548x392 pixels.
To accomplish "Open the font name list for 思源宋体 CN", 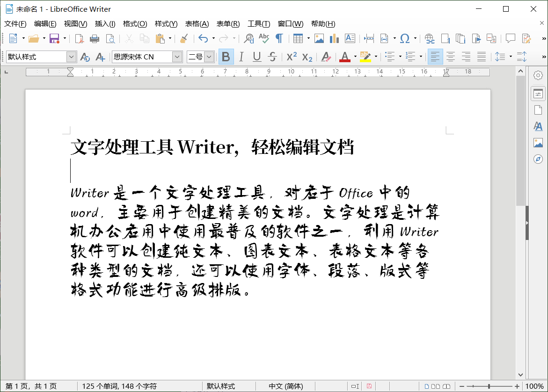I will point(177,56).
